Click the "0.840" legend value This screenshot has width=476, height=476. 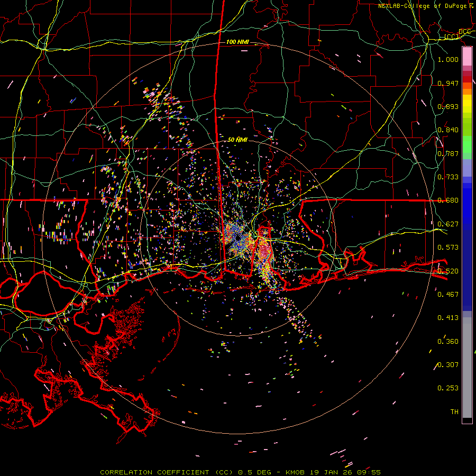448,130
